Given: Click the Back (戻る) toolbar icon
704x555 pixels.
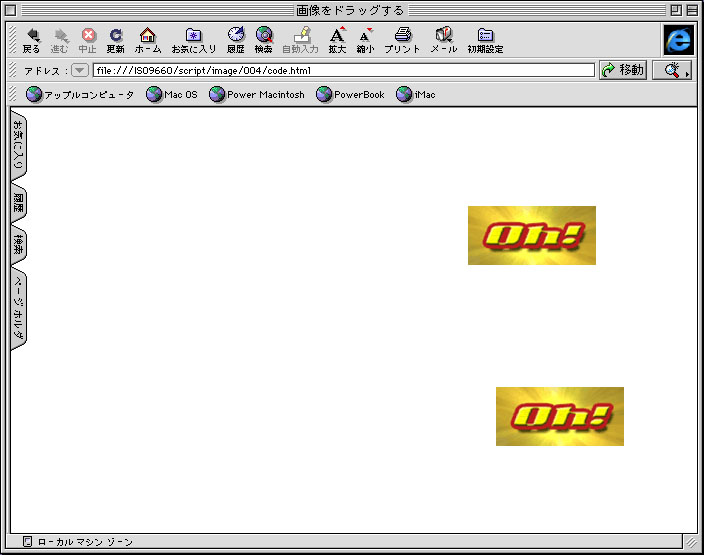Looking at the screenshot, I should click(x=31, y=40).
